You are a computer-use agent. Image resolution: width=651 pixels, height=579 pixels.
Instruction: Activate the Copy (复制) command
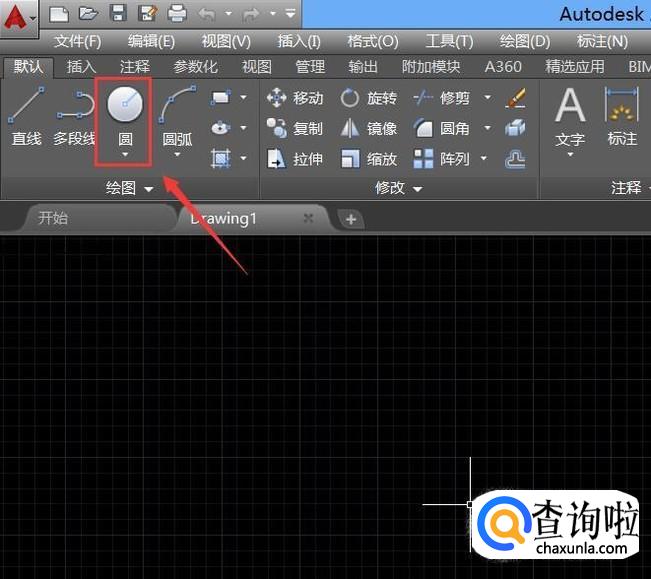click(295, 128)
